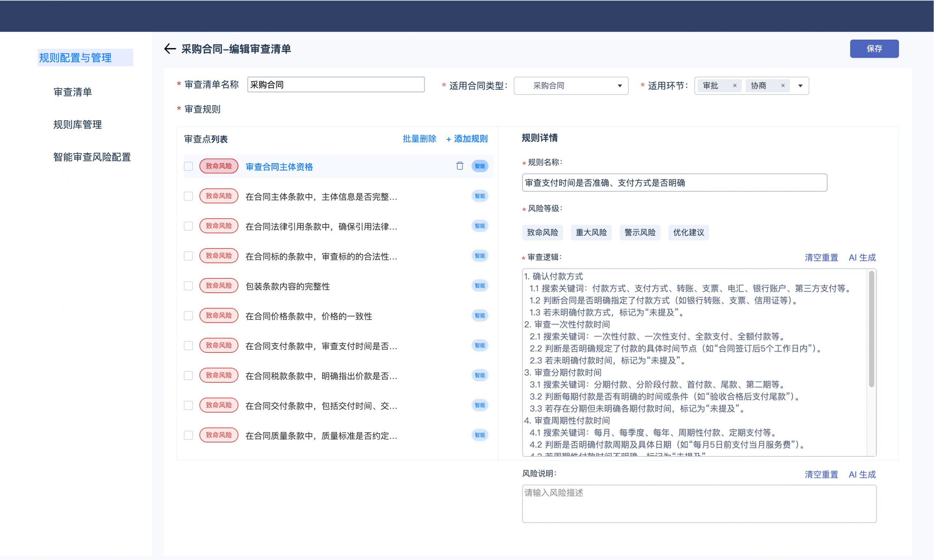This screenshot has height=560, width=934.
Task: Click 致命风险 badge on 在合同价格条款中 row
Action: 219,316
